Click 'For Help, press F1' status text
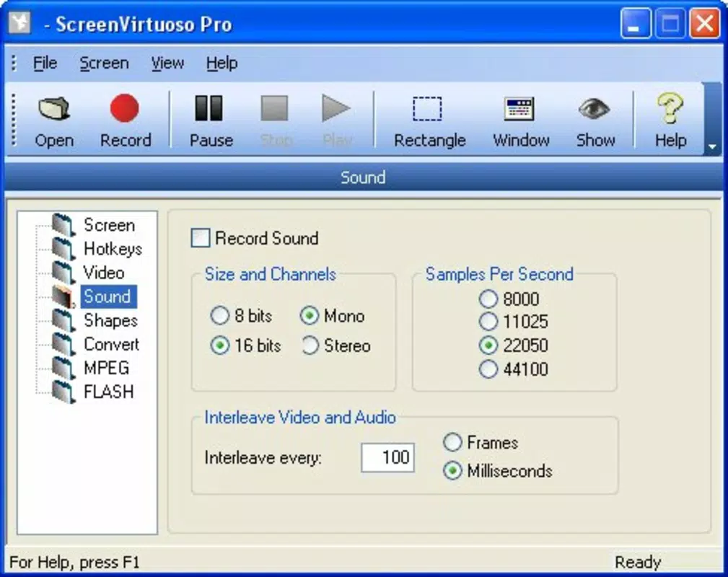The height and width of the screenshot is (577, 728). (x=74, y=562)
